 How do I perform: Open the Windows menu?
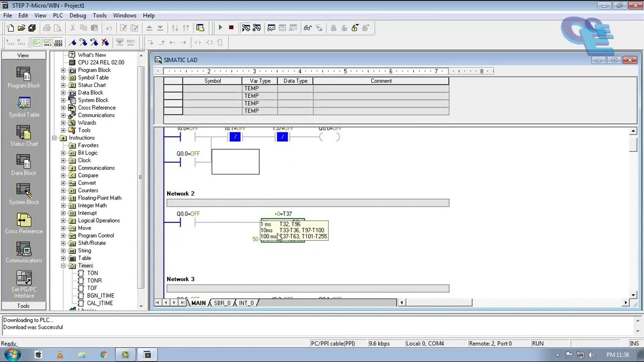pyautogui.click(x=125, y=16)
